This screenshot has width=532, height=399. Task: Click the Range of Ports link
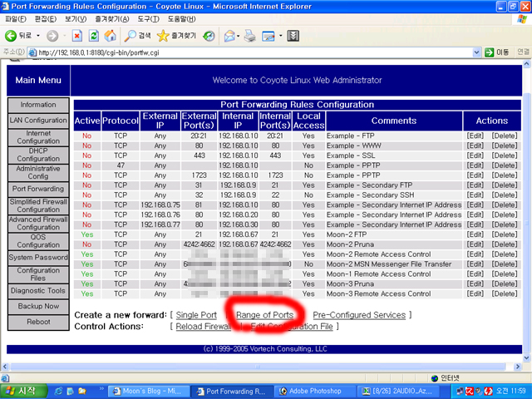(x=264, y=315)
